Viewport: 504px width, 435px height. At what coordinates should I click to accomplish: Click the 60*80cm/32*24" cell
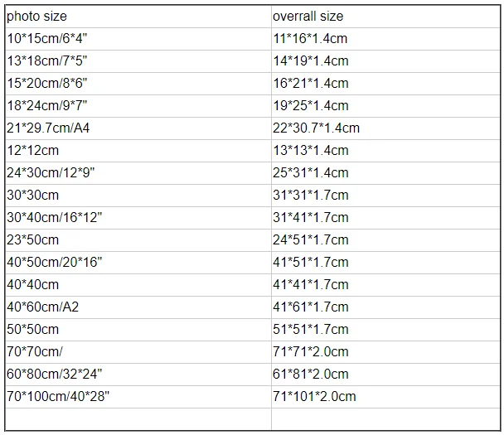coord(54,375)
